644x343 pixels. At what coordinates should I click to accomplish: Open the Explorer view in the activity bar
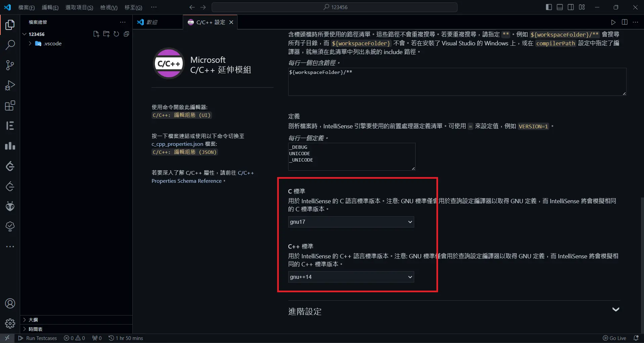click(x=10, y=25)
